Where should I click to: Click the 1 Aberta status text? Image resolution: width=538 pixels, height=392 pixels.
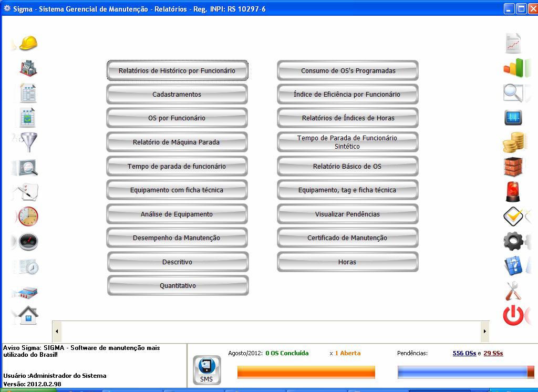tap(348, 353)
